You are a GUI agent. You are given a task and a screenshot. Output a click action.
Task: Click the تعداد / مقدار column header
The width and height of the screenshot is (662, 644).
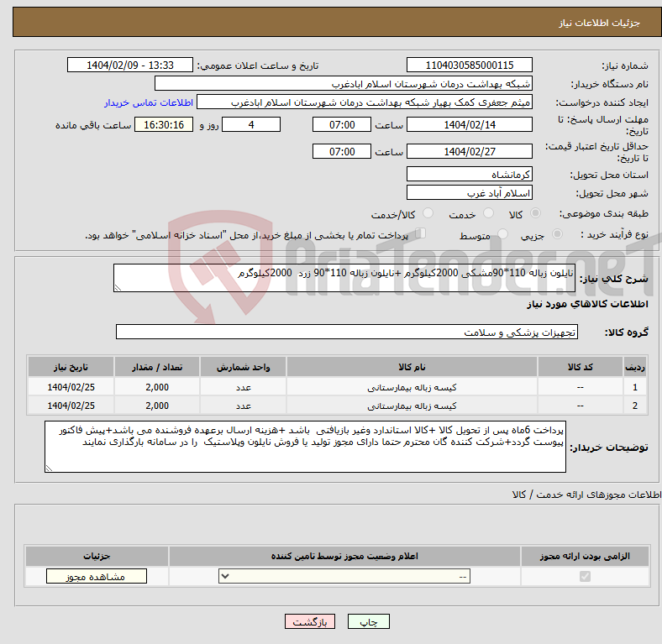(157, 367)
